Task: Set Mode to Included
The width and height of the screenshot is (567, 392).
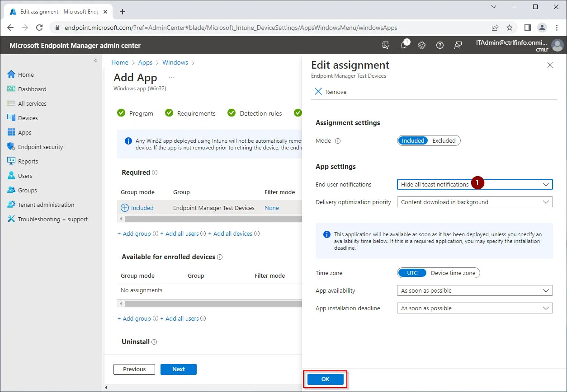Action: [x=413, y=140]
